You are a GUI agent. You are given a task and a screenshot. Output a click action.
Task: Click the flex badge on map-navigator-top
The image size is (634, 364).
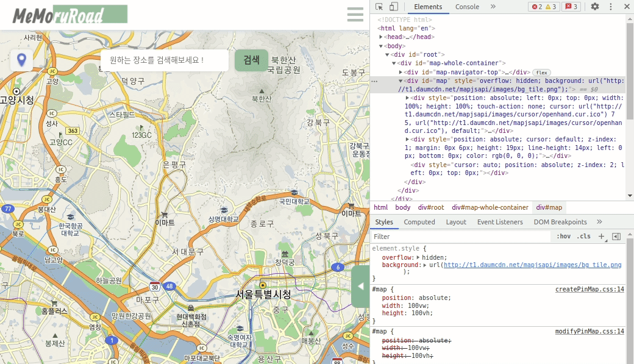click(x=541, y=73)
